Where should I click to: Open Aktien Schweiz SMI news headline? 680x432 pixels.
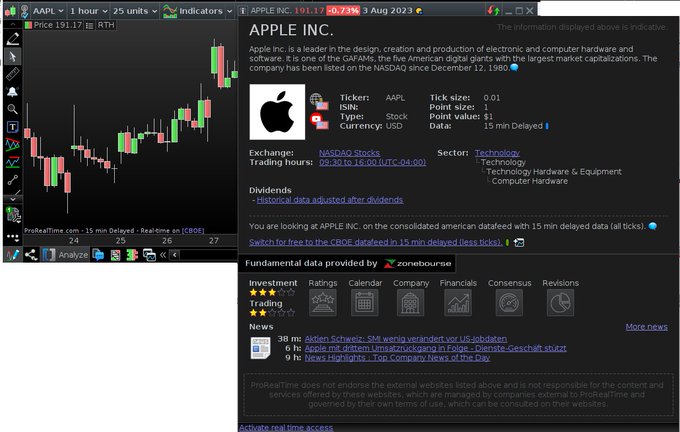405,339
